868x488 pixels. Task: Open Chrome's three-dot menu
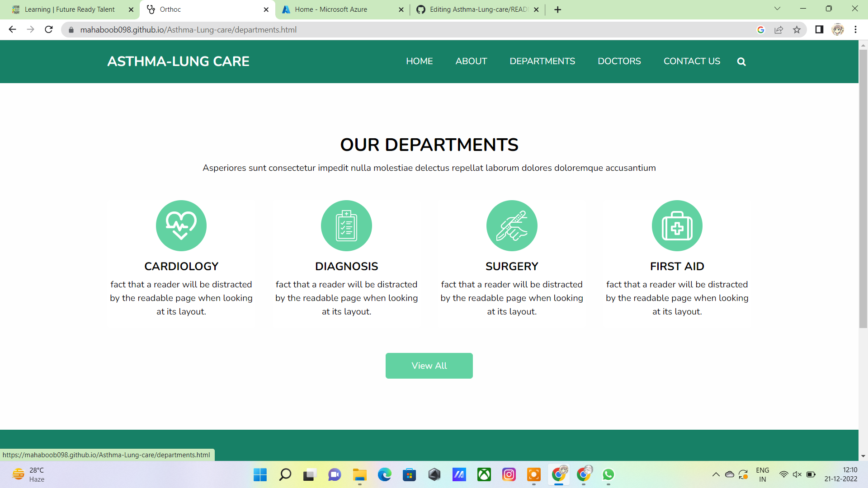click(855, 30)
